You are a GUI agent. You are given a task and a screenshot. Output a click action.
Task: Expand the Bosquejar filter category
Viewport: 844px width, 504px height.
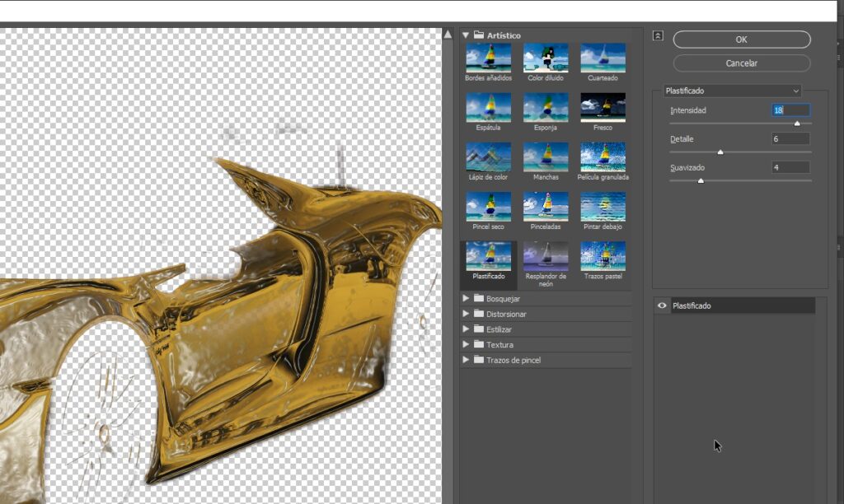(x=467, y=297)
